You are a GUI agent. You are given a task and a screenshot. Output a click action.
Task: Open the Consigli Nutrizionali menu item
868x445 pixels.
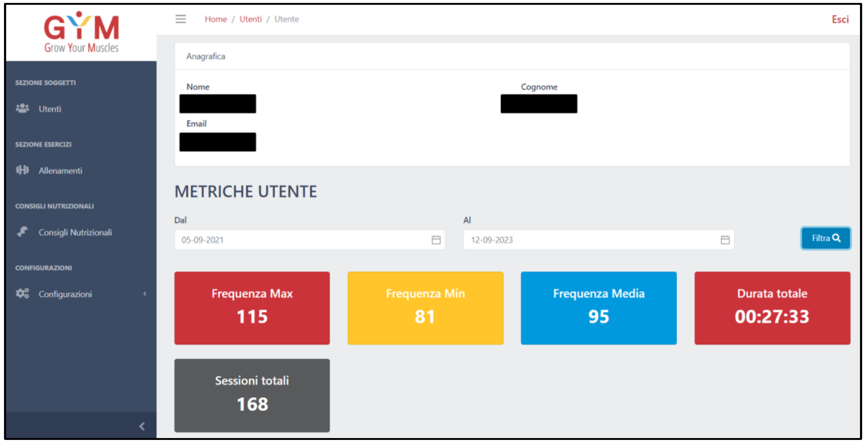point(75,232)
